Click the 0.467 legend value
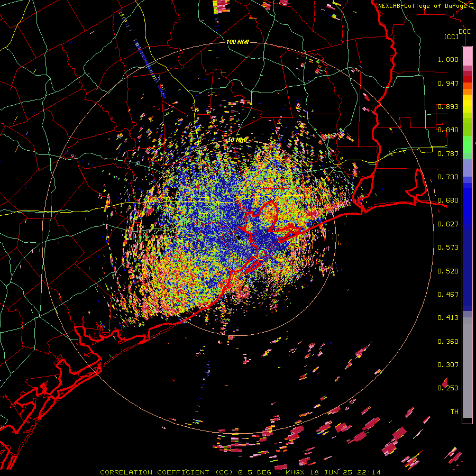This screenshot has height=476, width=476. tap(448, 295)
